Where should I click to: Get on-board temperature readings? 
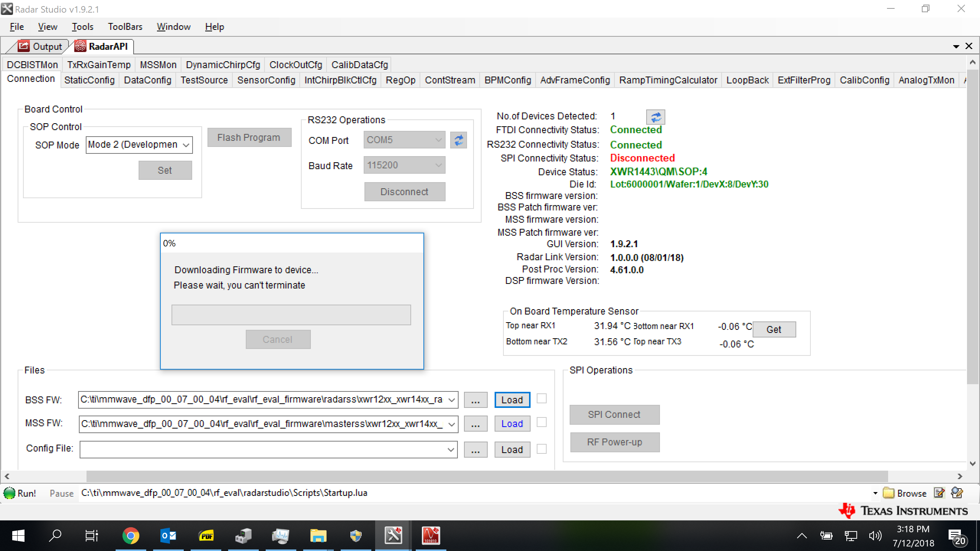(x=774, y=329)
